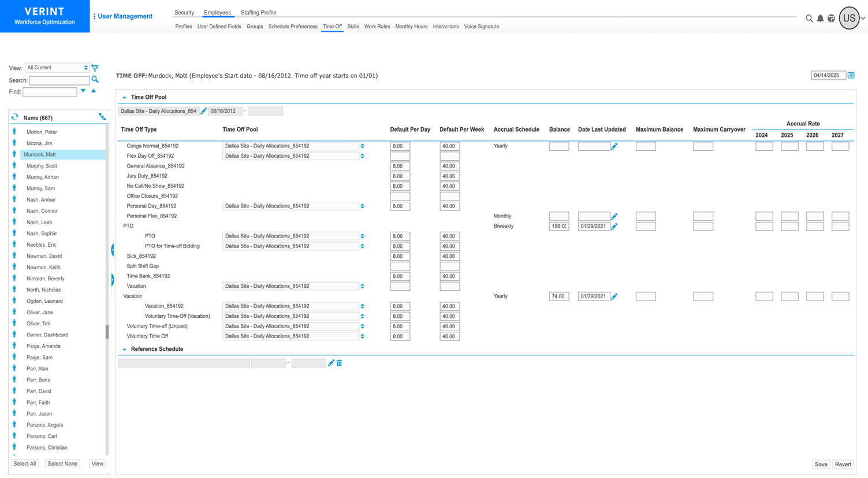The width and height of the screenshot is (868, 478).
Task: Click the Select All button
Action: coord(25,464)
